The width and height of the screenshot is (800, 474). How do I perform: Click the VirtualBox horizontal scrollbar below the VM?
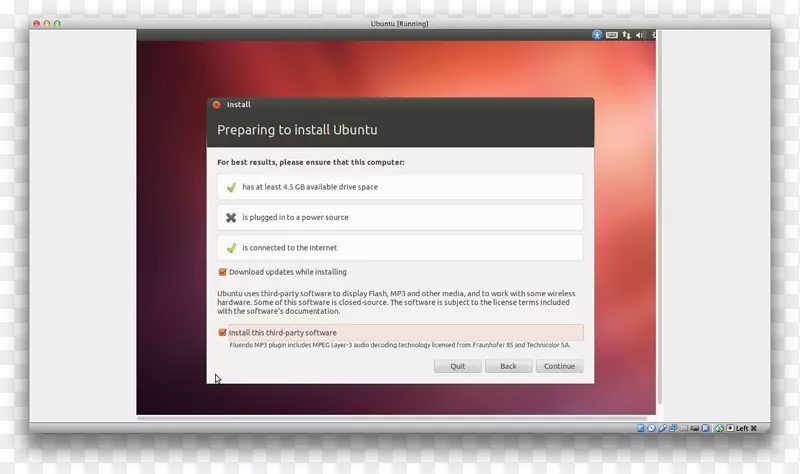(392, 418)
